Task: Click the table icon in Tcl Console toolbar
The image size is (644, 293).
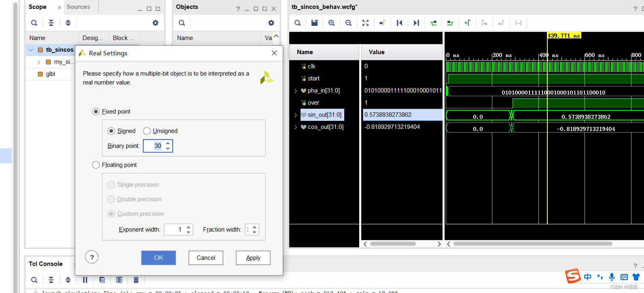Action: pyautogui.click(x=119, y=280)
